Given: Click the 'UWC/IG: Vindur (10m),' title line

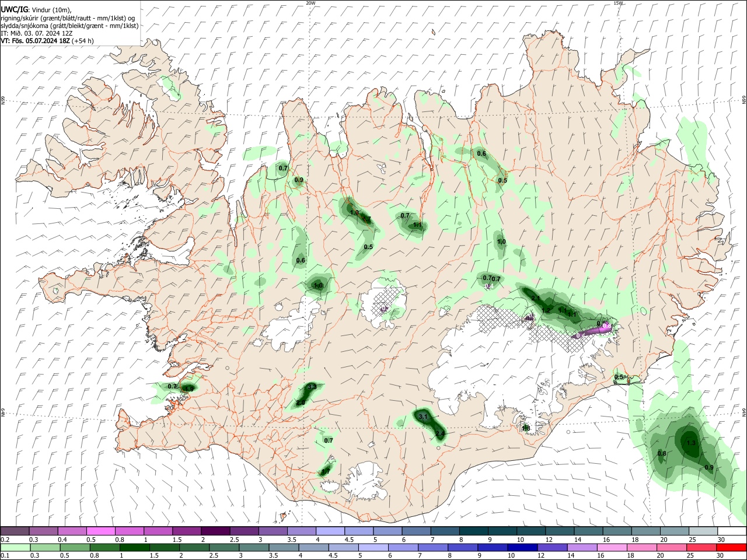Looking at the screenshot, I should click(x=36, y=10).
